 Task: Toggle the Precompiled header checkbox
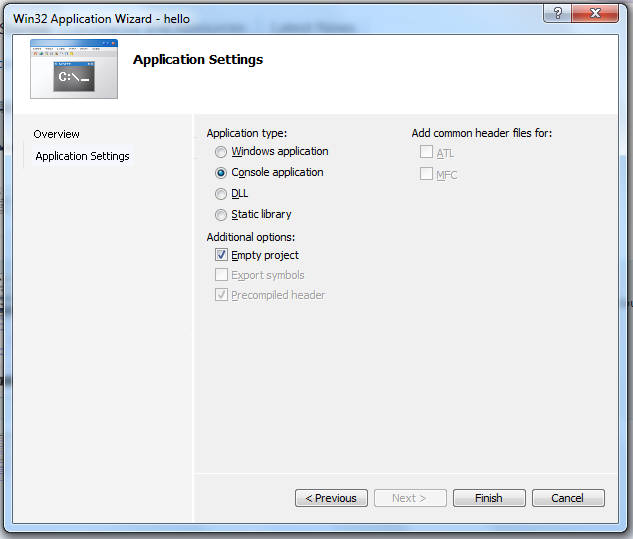(222, 295)
